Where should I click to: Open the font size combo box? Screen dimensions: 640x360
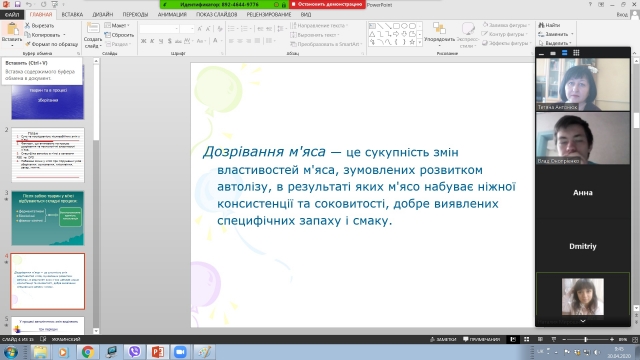click(187, 29)
